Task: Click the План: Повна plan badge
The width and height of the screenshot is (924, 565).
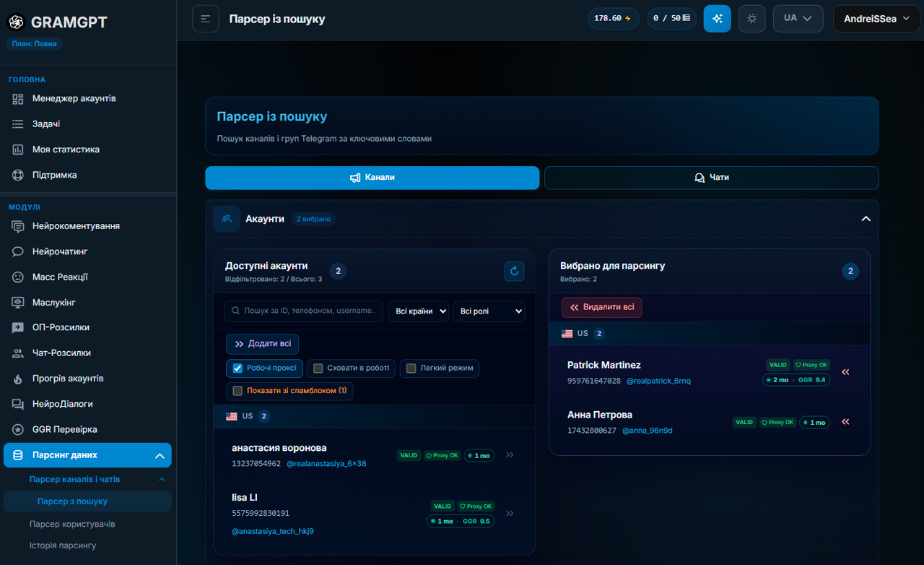Action: coord(35,43)
